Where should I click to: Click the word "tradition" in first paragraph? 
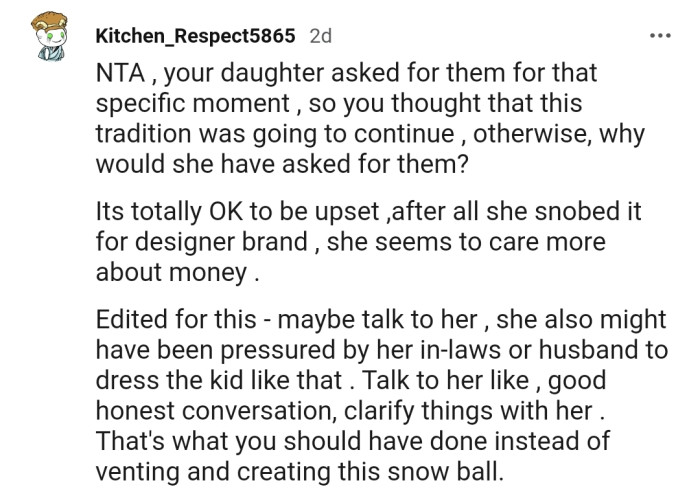coord(162,133)
